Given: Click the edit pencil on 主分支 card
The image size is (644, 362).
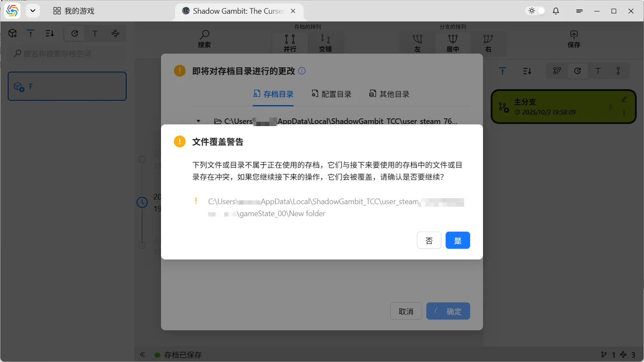Looking at the screenshot, I should pos(624,100).
